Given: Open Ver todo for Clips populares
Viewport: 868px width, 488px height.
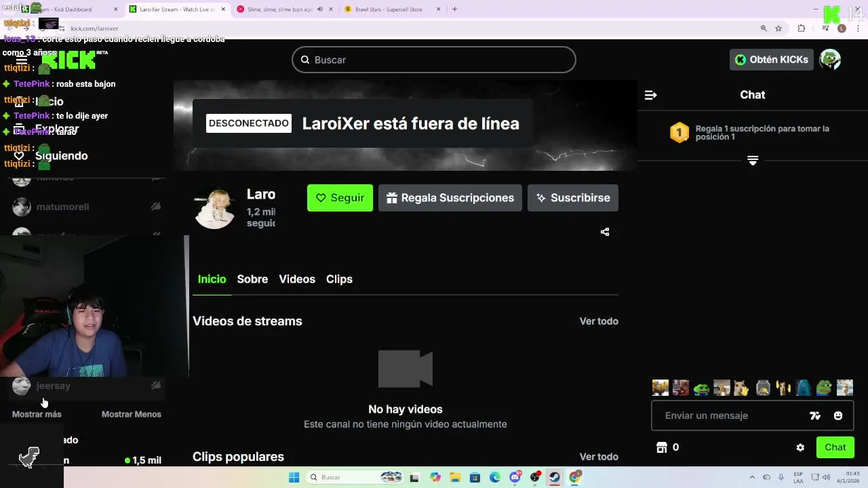Looking at the screenshot, I should point(599,457).
